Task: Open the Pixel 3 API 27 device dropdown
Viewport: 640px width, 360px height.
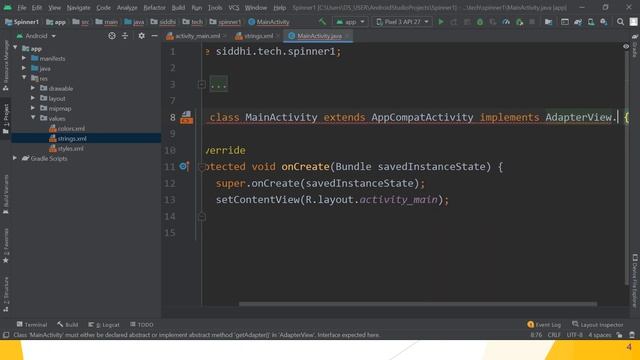Action: coord(402,22)
